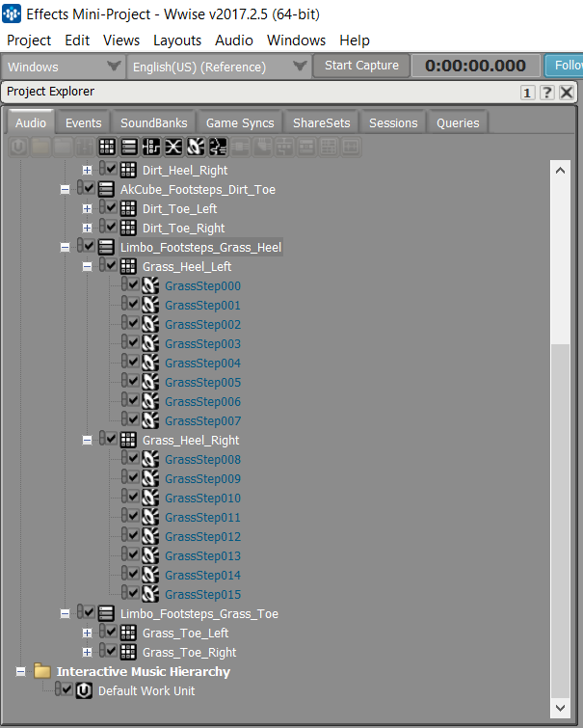The width and height of the screenshot is (583, 728).
Task: Toggle inclusion checkbox for GrassStep008
Action: click(x=134, y=458)
